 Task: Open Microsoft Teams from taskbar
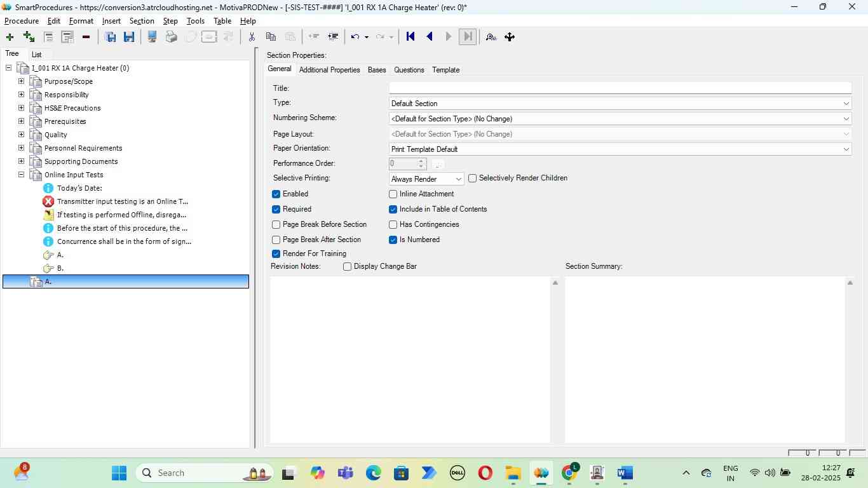pos(345,473)
